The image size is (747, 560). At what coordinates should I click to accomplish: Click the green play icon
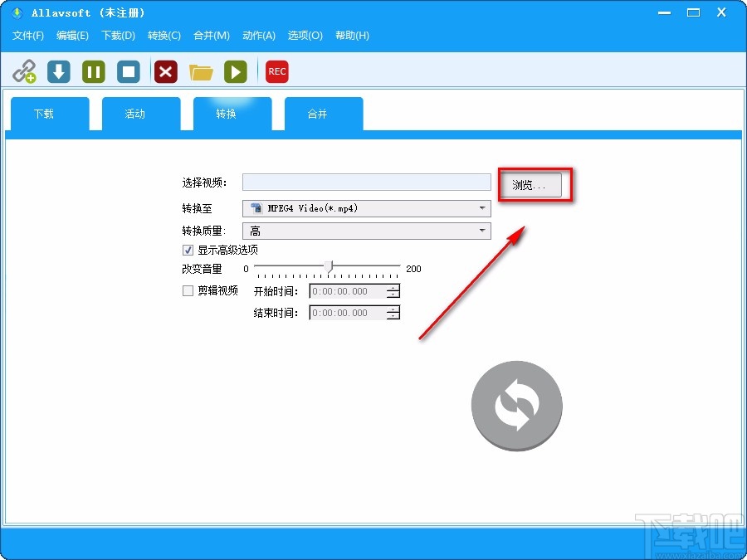point(236,71)
